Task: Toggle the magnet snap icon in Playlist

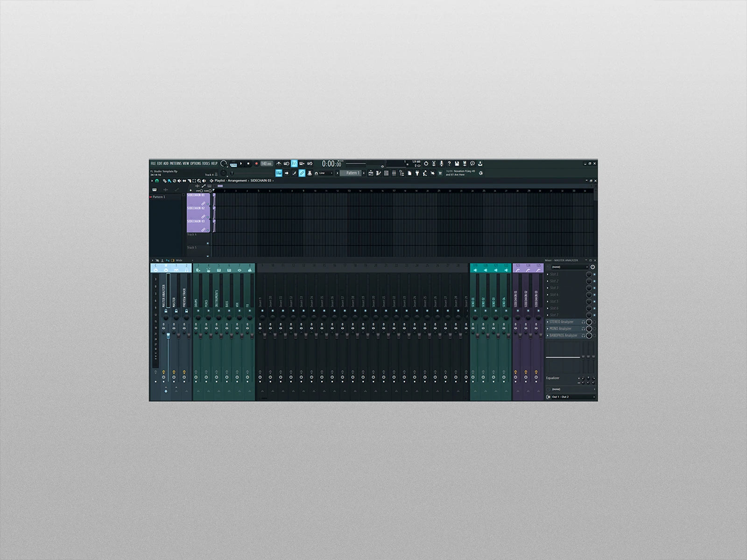Action: pos(157,181)
